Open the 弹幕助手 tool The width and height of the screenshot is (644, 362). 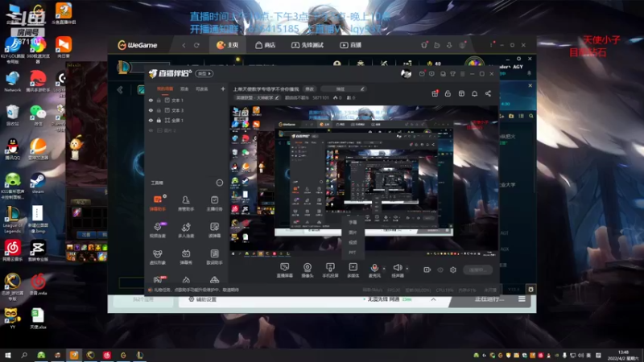(x=157, y=203)
